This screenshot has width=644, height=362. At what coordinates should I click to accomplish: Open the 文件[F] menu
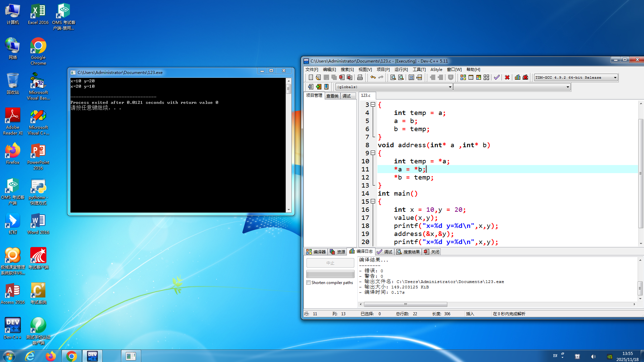coord(312,70)
